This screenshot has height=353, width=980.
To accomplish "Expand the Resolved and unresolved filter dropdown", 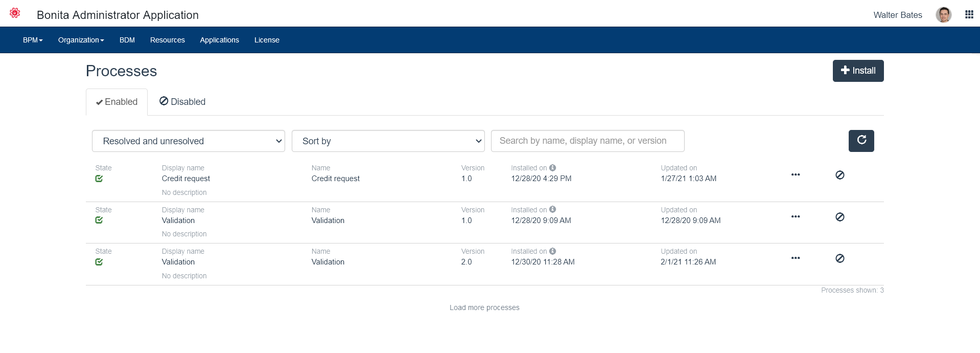I will pyautogui.click(x=188, y=141).
